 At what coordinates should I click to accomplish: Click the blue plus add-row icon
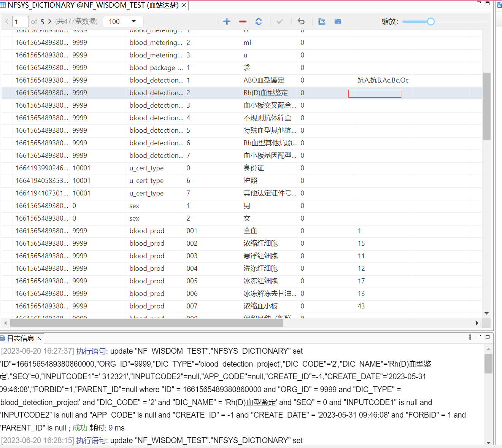point(227,22)
